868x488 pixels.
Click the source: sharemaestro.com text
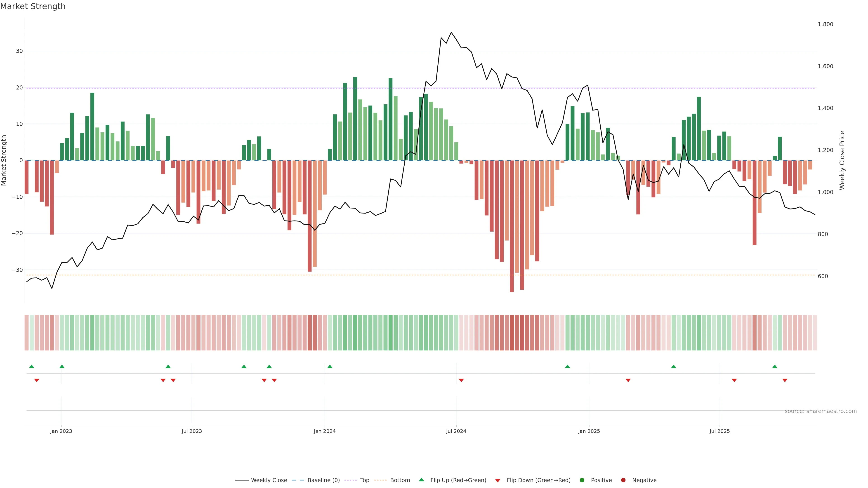(821, 411)
